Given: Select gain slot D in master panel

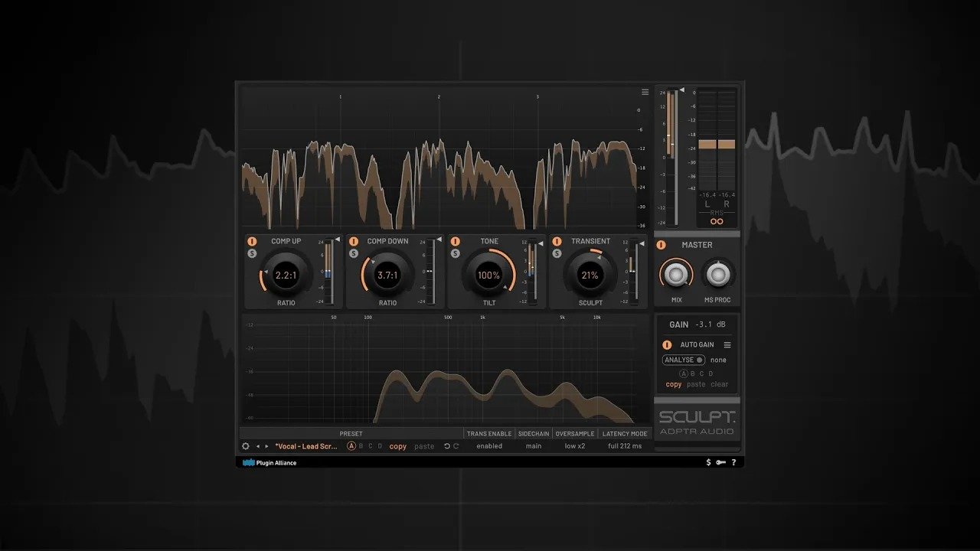Looking at the screenshot, I should click(710, 373).
